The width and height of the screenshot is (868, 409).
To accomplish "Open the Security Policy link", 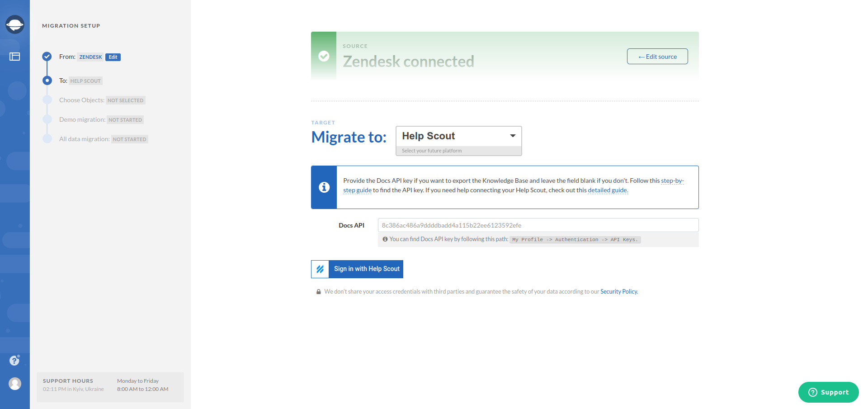I will (x=619, y=292).
